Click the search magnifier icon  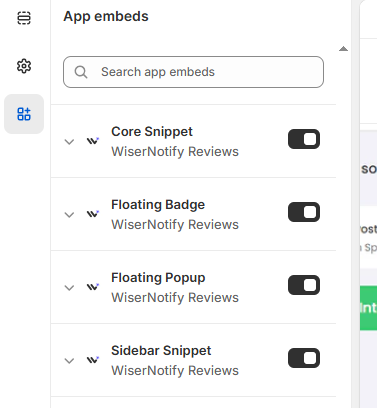tap(81, 72)
